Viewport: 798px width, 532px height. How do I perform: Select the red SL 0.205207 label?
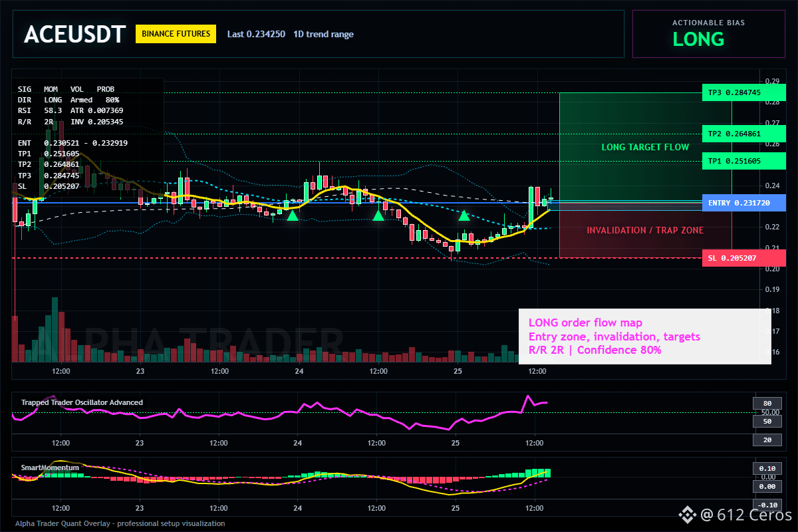click(x=743, y=258)
